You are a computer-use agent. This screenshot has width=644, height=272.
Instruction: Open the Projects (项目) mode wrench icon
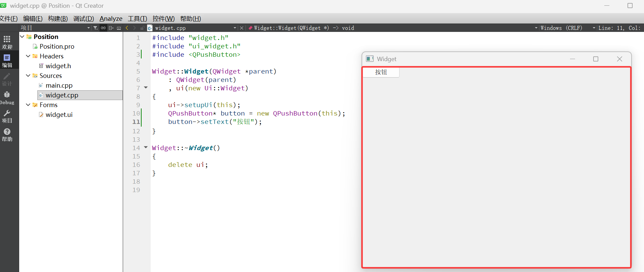pos(7,116)
